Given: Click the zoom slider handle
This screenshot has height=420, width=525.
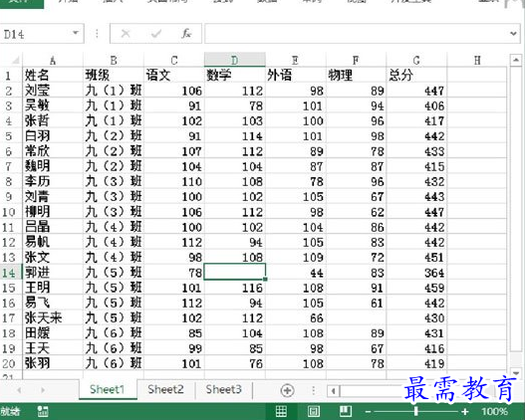Looking at the screenshot, I should pyautogui.click(x=416, y=411).
